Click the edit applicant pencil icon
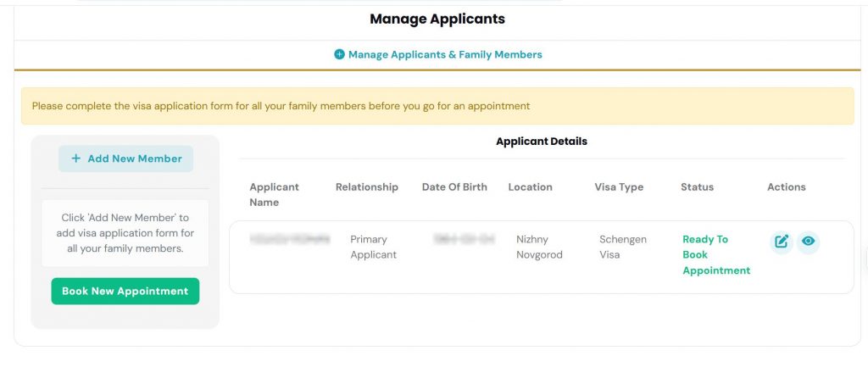868x367 pixels. click(x=781, y=242)
